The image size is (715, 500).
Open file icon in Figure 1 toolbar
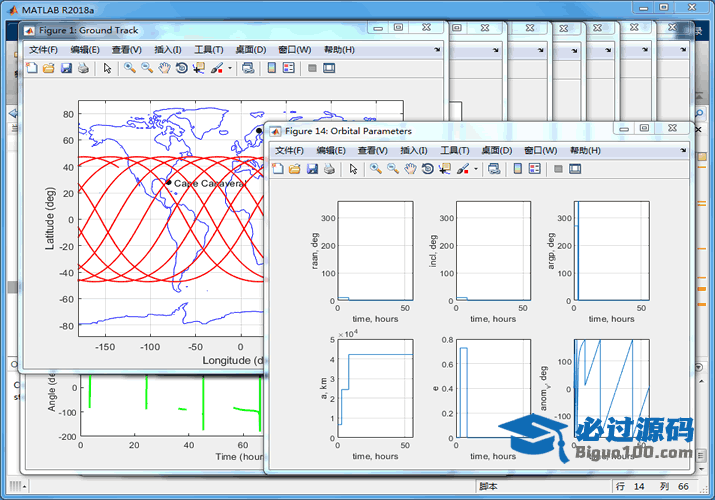click(48, 68)
